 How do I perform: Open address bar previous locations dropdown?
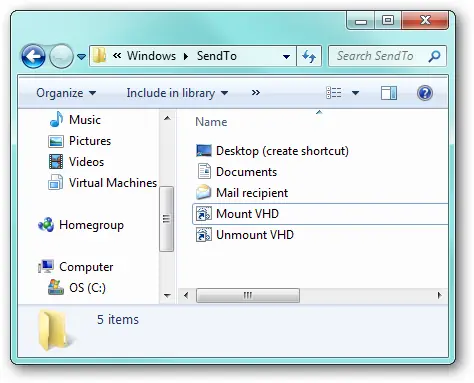(x=286, y=56)
